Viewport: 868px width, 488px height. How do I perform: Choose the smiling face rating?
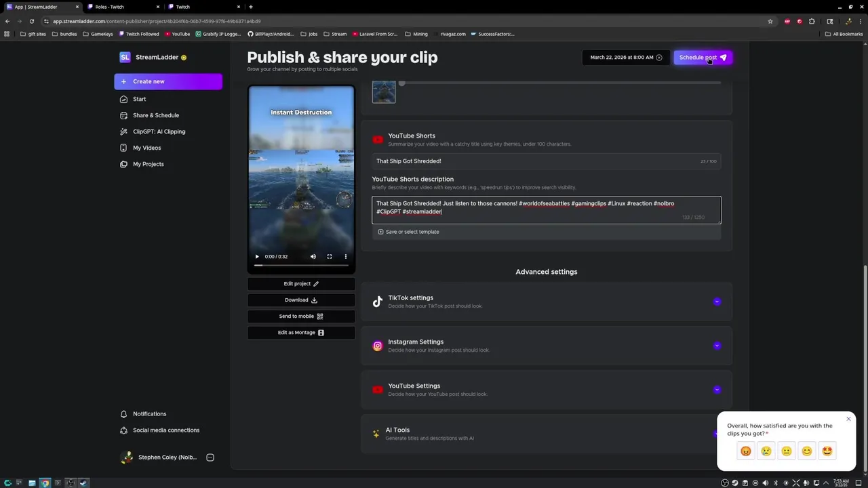[x=807, y=451]
